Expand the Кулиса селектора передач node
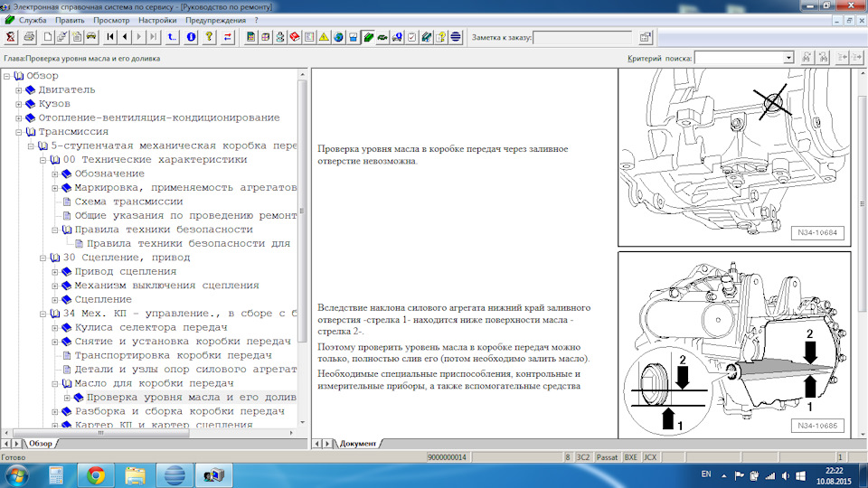Viewport: 868px width, 488px height. 55,327
